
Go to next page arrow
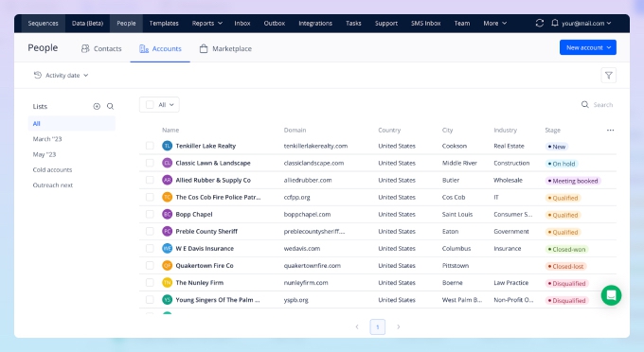tap(398, 327)
